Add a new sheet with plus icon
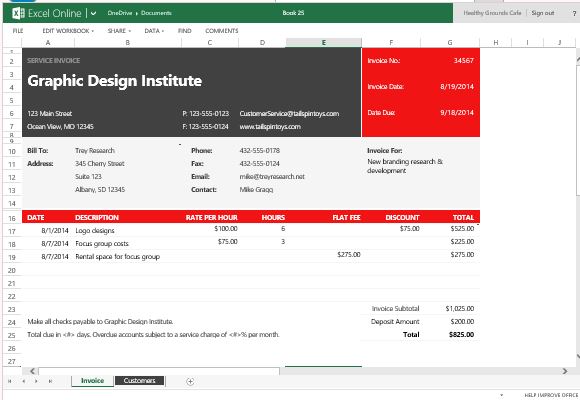This screenshot has height=400, width=580. pyautogui.click(x=190, y=381)
